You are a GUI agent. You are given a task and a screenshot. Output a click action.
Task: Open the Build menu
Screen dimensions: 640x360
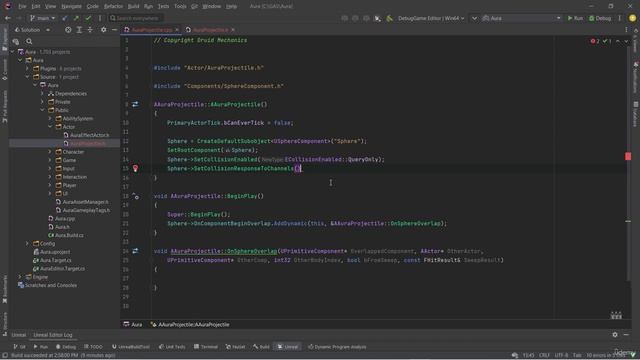point(133,6)
